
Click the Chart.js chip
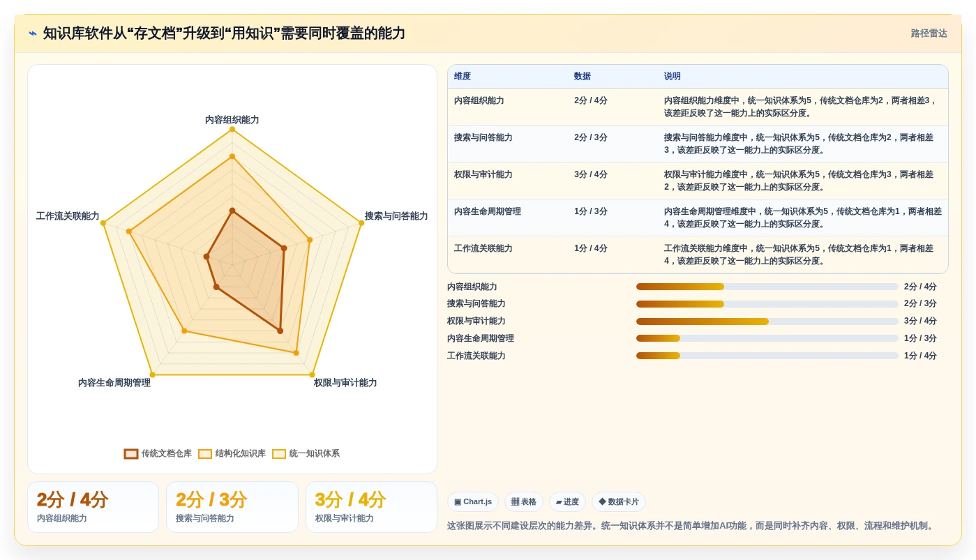click(x=473, y=502)
